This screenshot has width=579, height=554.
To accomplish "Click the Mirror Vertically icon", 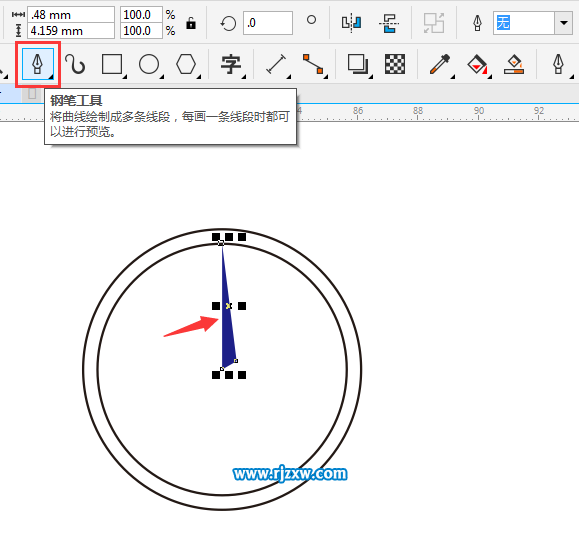I will (389, 23).
